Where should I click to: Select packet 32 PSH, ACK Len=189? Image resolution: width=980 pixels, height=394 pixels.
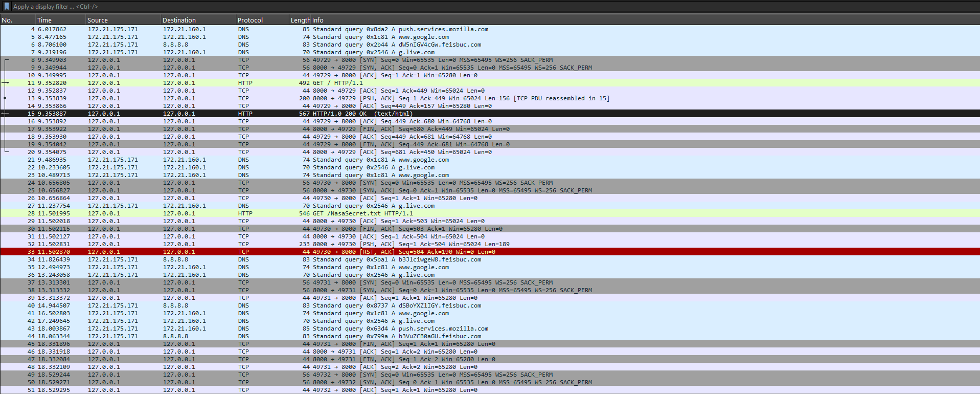(x=490, y=244)
